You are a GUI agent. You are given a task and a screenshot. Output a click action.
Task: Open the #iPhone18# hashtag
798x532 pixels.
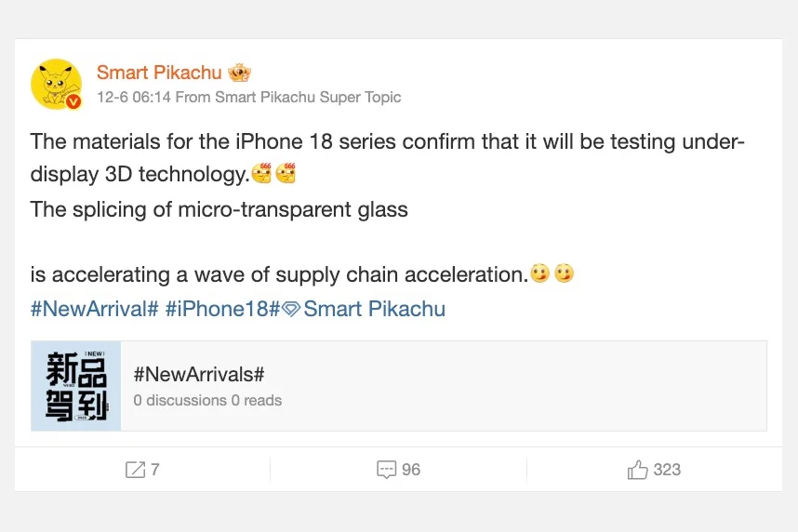(223, 309)
